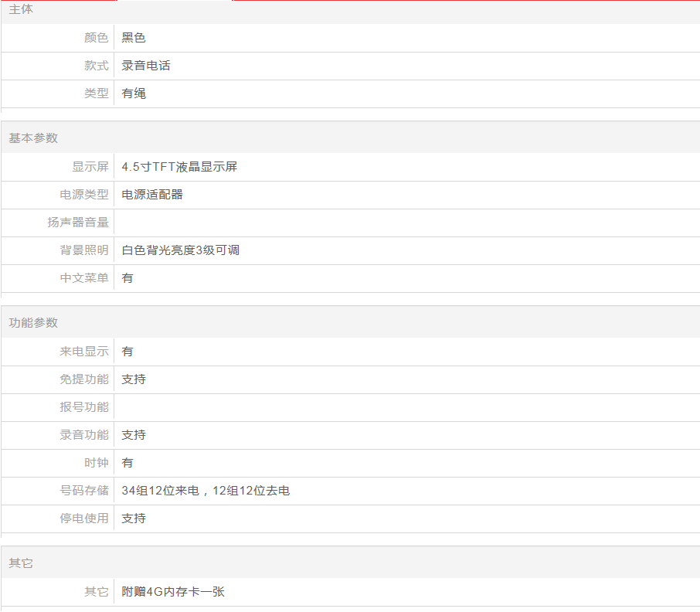
Task: Select the 附赠4G内存卡一张 text
Action: coord(173,592)
